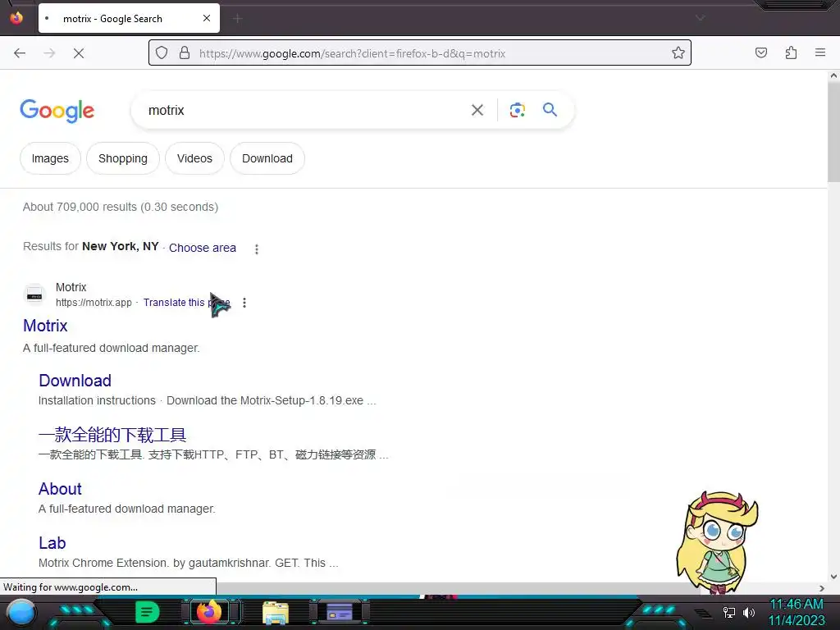Image resolution: width=840 pixels, height=630 pixels.
Task: Open the Chinese title sitelink 一款全能的下载工具
Action: [112, 435]
